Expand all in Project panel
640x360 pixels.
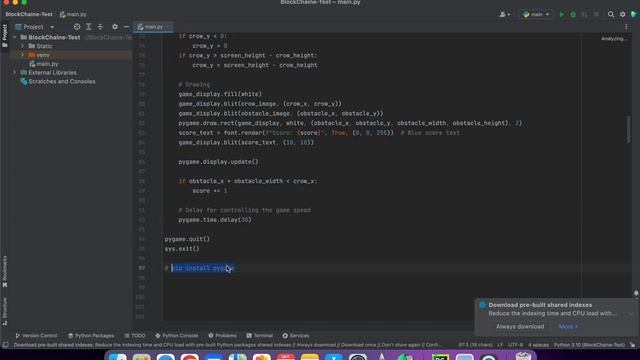point(89,27)
